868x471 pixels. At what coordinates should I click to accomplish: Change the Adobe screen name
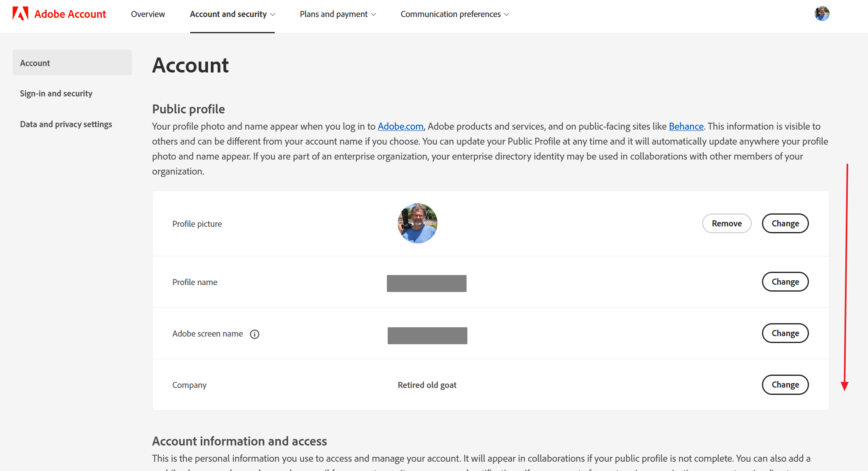[x=785, y=333]
